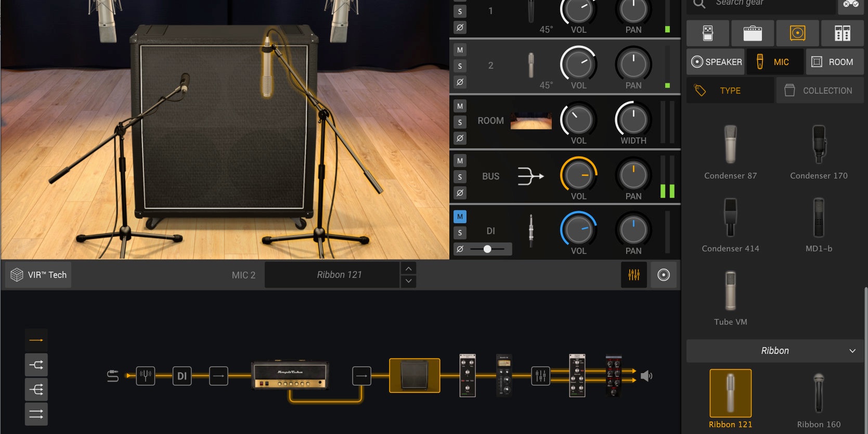
Task: Switch to the SPEAKER tab
Action: (716, 62)
